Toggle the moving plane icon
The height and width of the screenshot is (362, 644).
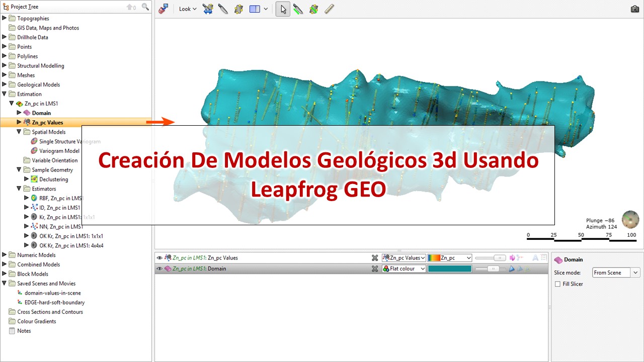238,9
